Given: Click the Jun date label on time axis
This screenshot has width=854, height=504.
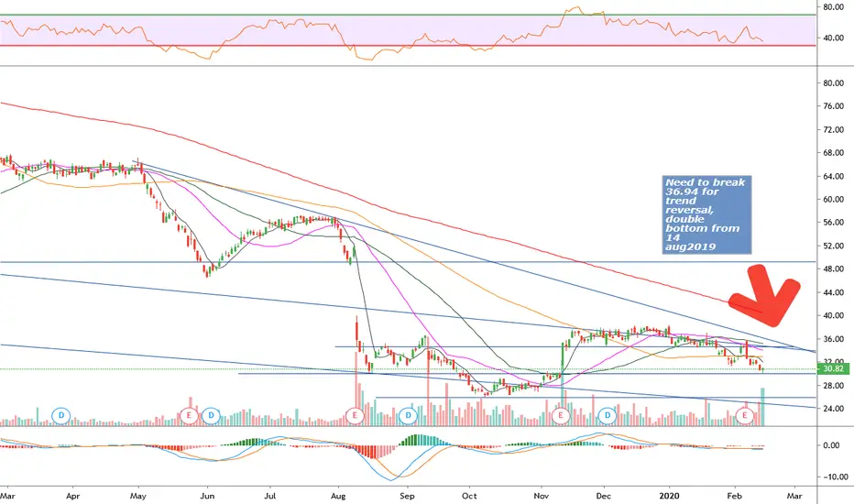Looking at the screenshot, I should pos(207,497).
